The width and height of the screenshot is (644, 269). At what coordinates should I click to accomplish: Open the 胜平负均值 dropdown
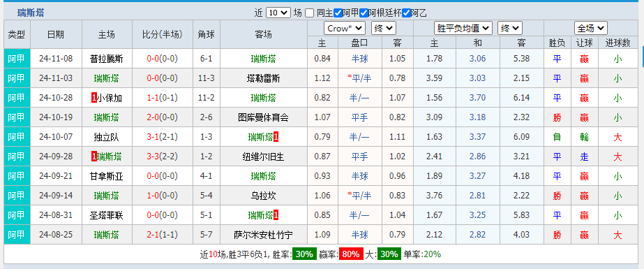coord(463,29)
